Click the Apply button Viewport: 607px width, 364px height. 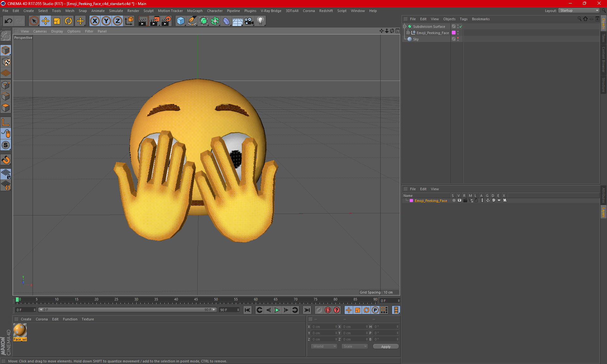(386, 347)
